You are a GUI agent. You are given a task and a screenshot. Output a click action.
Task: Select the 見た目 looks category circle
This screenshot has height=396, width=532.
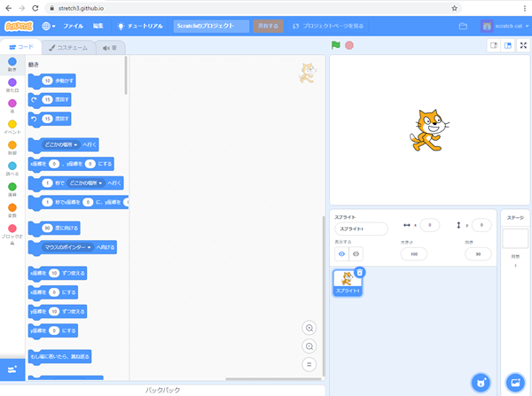(x=12, y=82)
